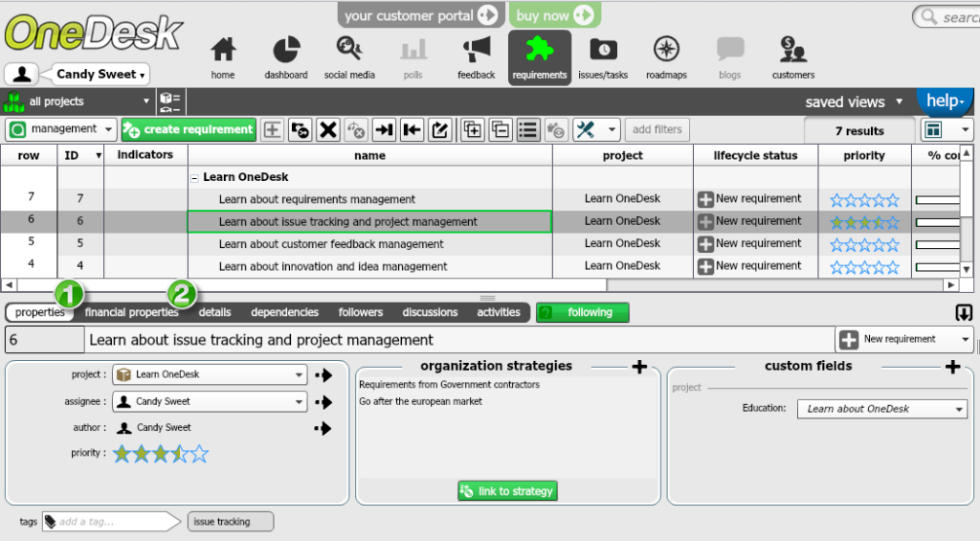
Task: Switch to the financial properties tab
Action: [x=131, y=312]
